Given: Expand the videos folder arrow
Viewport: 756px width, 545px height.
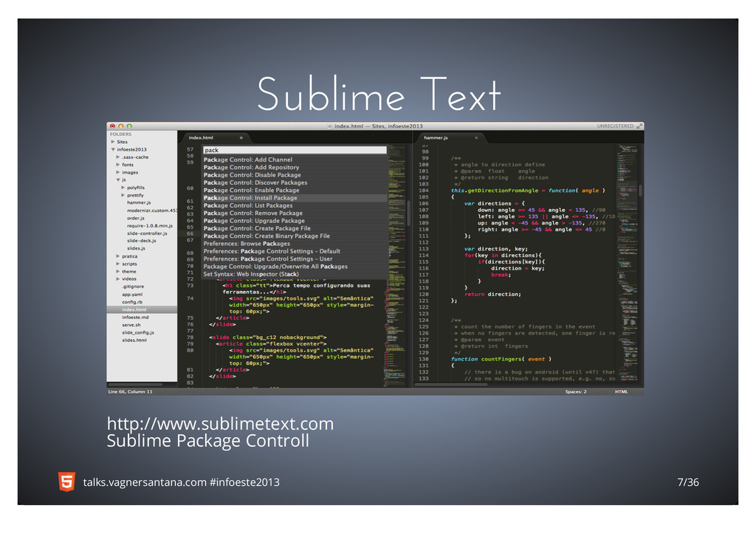Looking at the screenshot, I should [x=117, y=278].
